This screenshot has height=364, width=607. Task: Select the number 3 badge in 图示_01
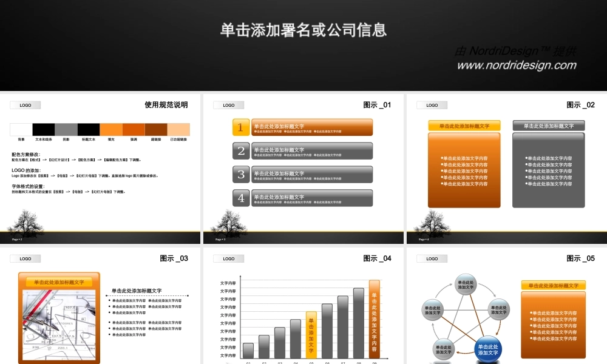[240, 175]
